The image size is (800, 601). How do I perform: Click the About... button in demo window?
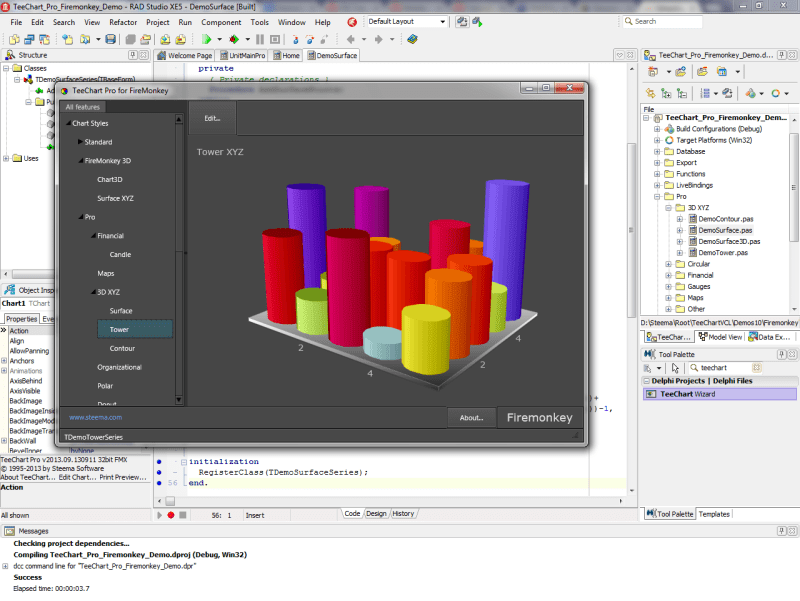(470, 417)
